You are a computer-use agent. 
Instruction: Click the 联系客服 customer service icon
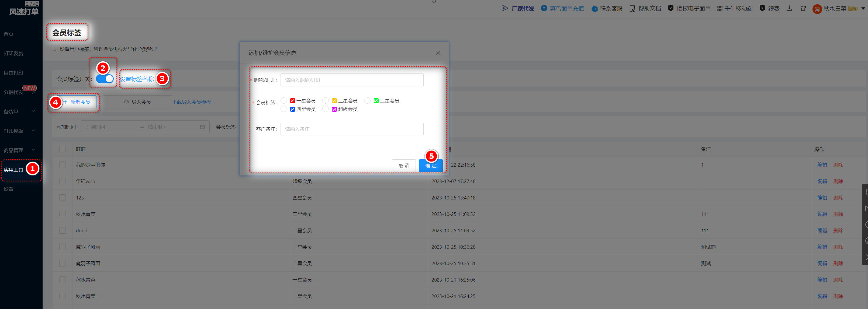tap(595, 9)
